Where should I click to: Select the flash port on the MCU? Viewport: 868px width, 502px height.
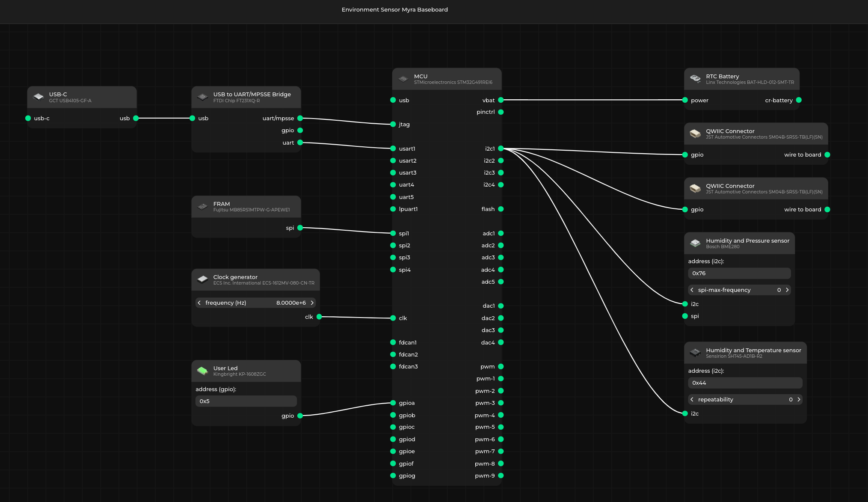(501, 209)
